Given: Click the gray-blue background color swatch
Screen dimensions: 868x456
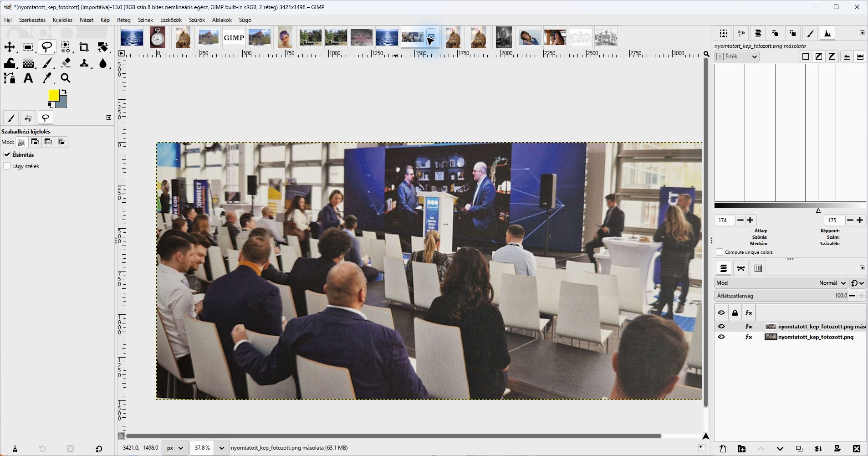Looking at the screenshot, I should [63, 103].
